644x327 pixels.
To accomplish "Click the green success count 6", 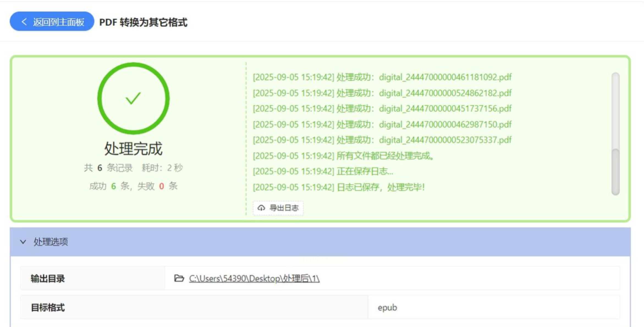I will [x=113, y=186].
